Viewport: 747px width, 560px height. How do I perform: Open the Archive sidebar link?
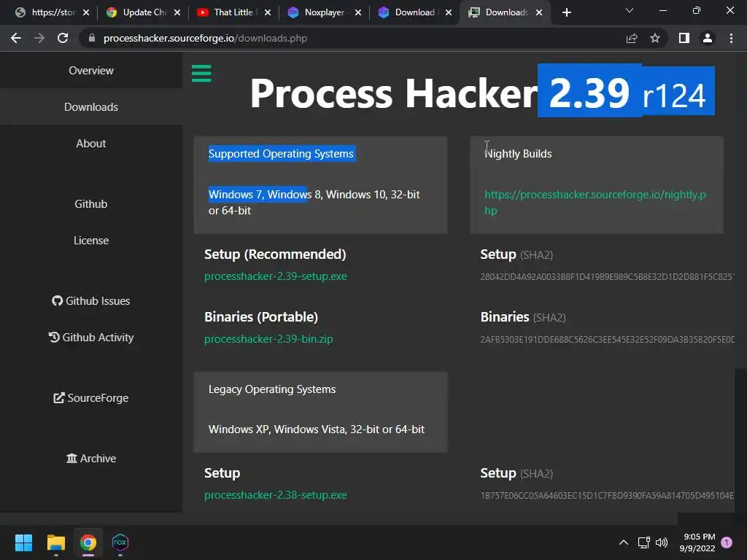pos(91,458)
